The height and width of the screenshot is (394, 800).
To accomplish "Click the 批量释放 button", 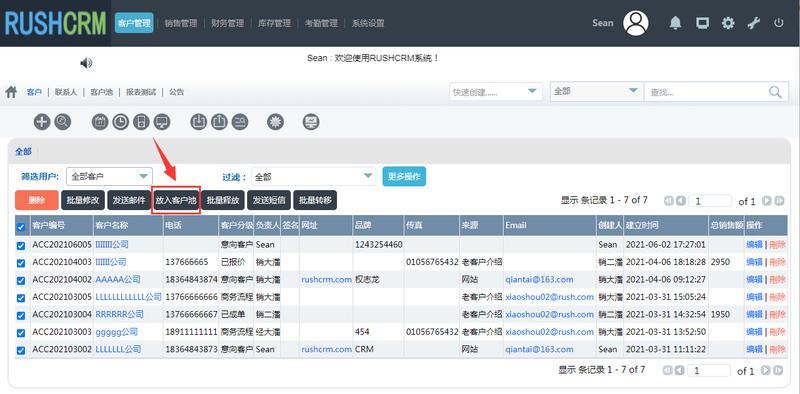I will click(223, 200).
